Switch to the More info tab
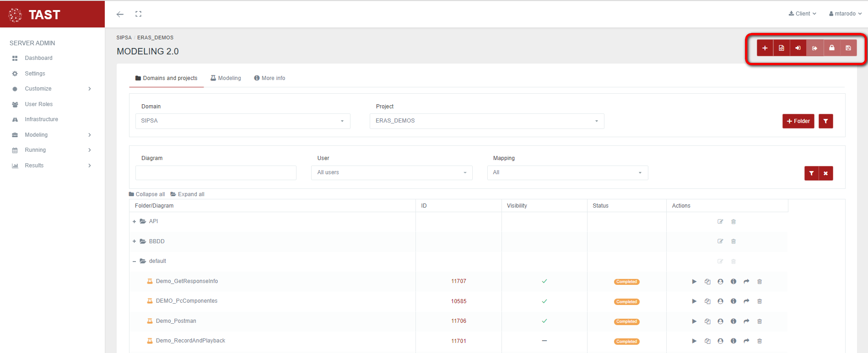Image resolution: width=868 pixels, height=353 pixels. click(270, 78)
